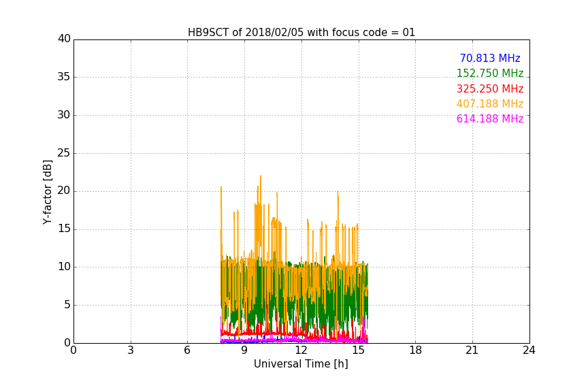Click the y-axis tick value 40

(64, 39)
